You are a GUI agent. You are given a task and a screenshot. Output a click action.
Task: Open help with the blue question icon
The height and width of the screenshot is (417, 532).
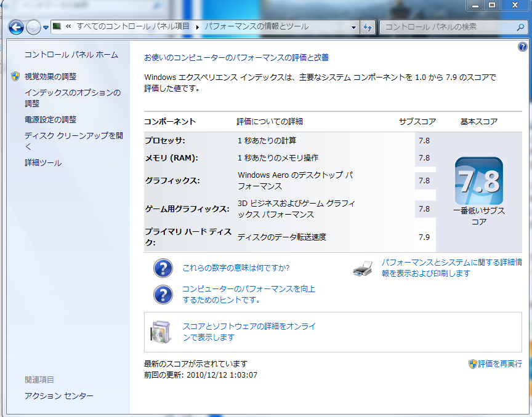tap(523, 47)
